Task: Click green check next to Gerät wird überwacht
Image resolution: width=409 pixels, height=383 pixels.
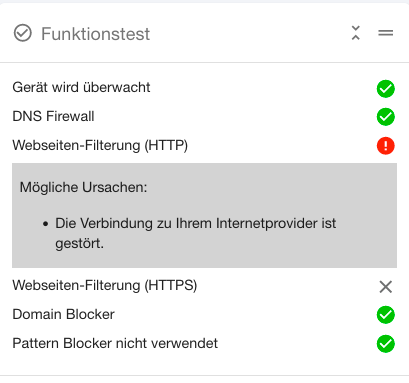Action: 386,89
